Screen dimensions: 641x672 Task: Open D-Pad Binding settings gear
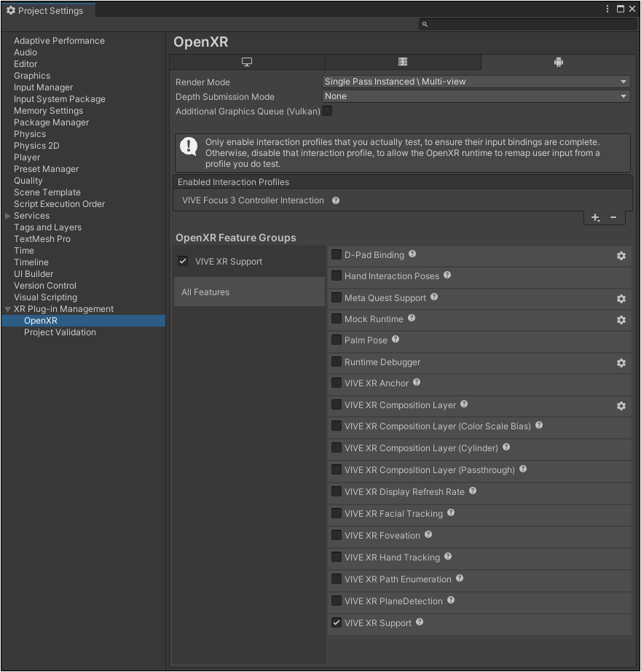coord(621,256)
